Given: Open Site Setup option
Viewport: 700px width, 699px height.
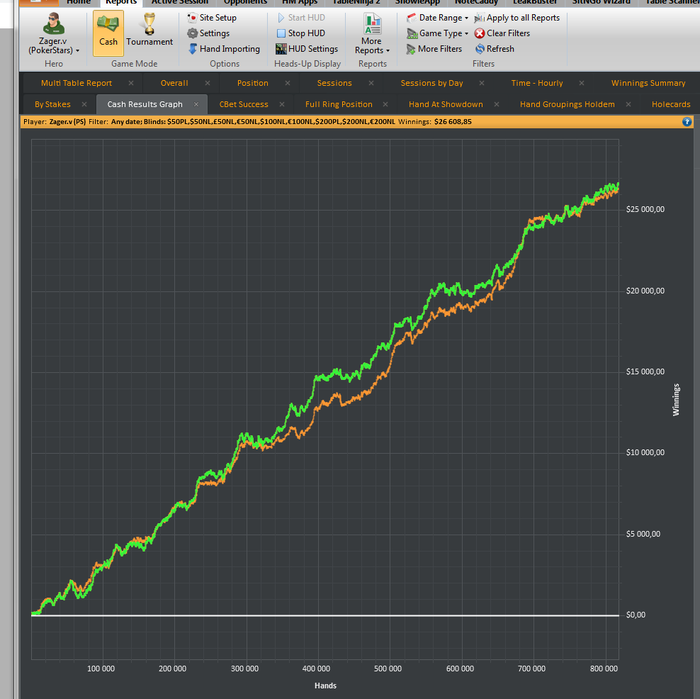Looking at the screenshot, I should 212,18.
